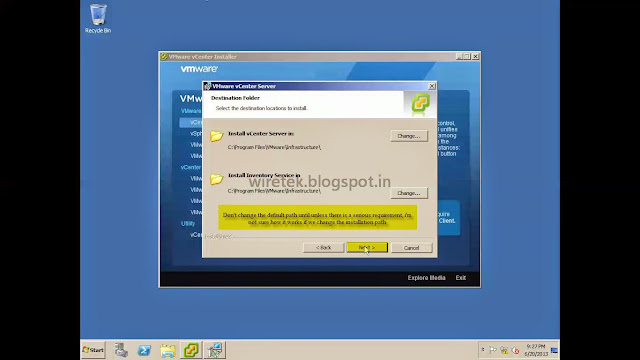Open the clock showing 9:27 PM
The width and height of the screenshot is (640, 360).
point(536,350)
